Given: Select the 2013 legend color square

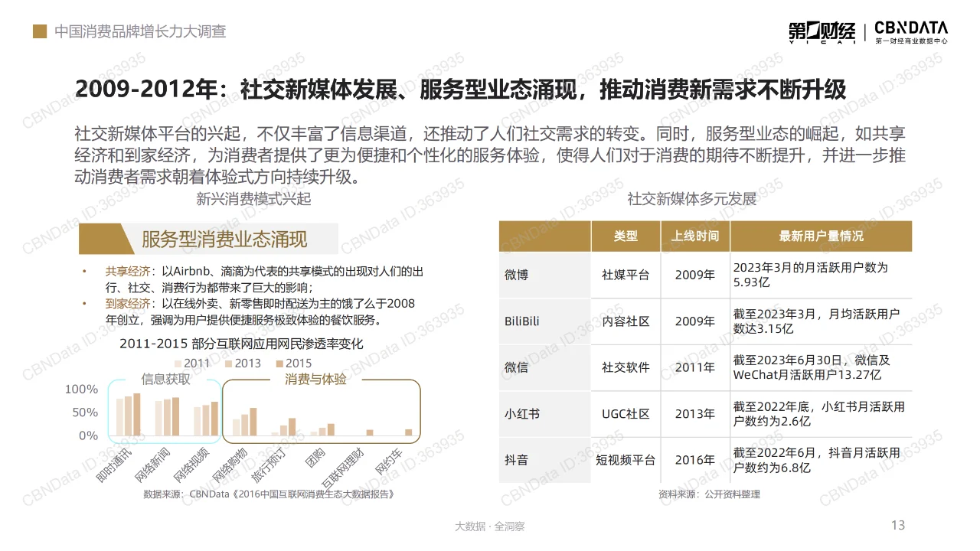Looking at the screenshot, I should [227, 363].
